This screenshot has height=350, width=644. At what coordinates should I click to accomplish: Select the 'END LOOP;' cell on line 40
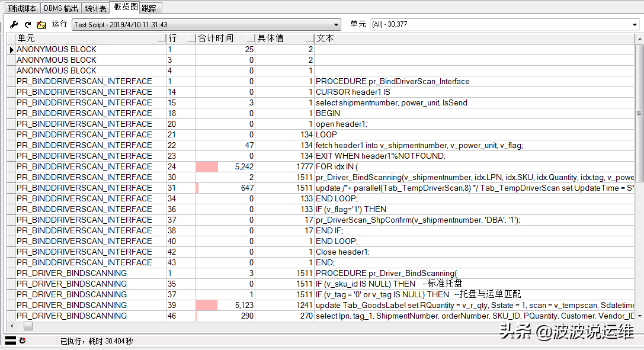pyautogui.click(x=475, y=241)
